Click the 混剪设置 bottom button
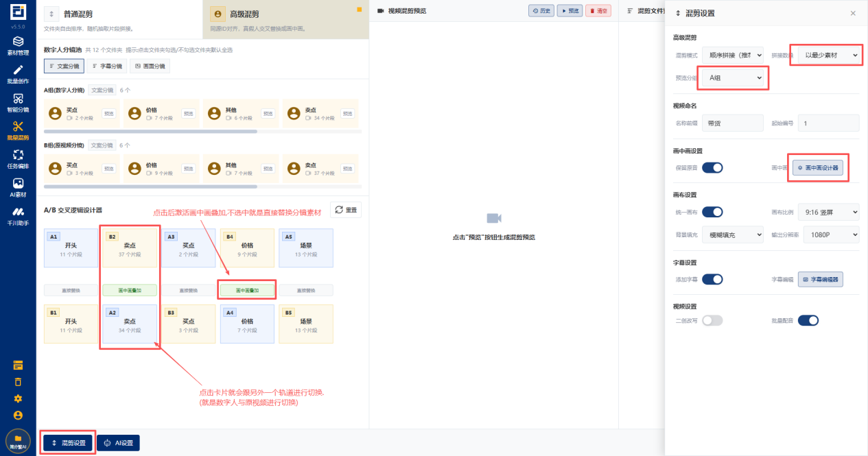Viewport: 868px width, 456px height. point(68,443)
